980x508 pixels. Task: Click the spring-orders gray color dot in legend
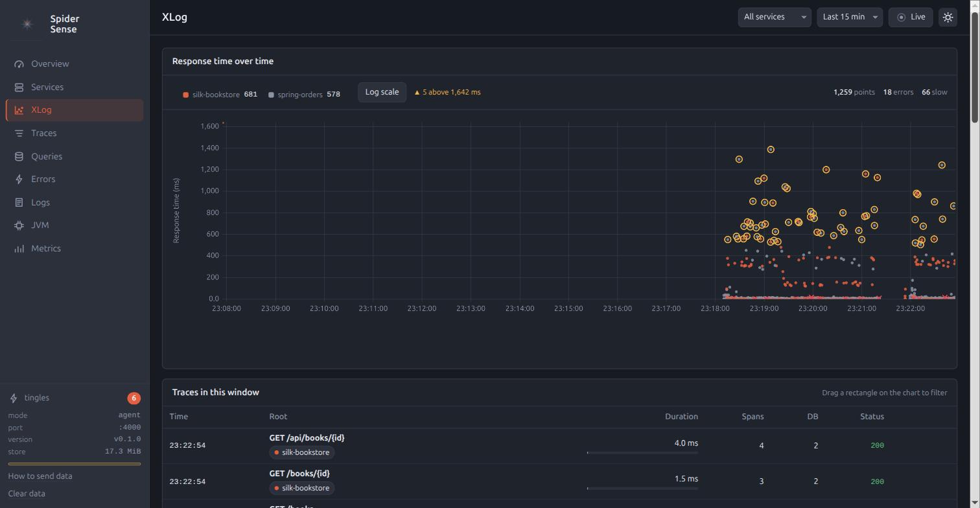pos(271,95)
